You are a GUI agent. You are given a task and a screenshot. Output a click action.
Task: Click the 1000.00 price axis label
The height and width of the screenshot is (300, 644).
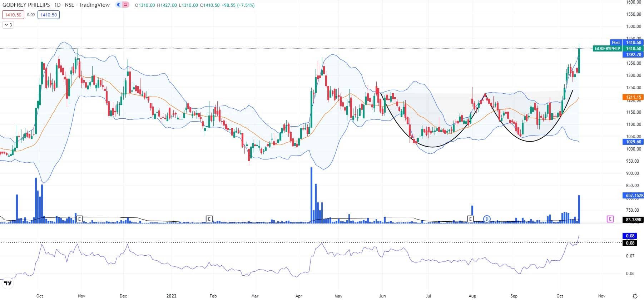pyautogui.click(x=633, y=149)
